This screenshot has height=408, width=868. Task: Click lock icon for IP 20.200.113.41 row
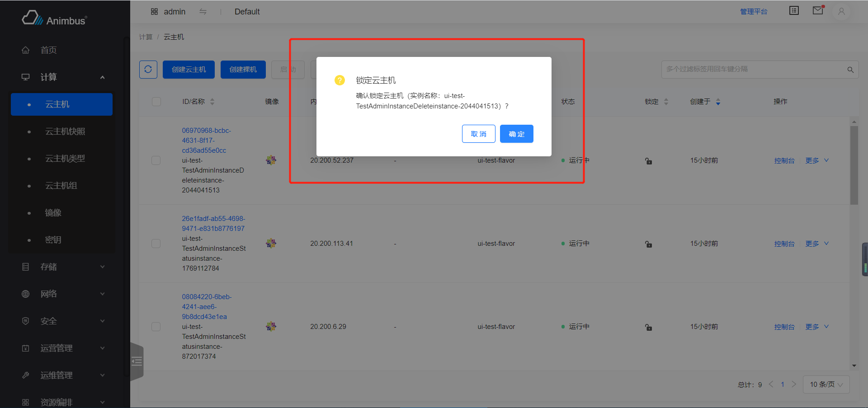pyautogui.click(x=648, y=244)
